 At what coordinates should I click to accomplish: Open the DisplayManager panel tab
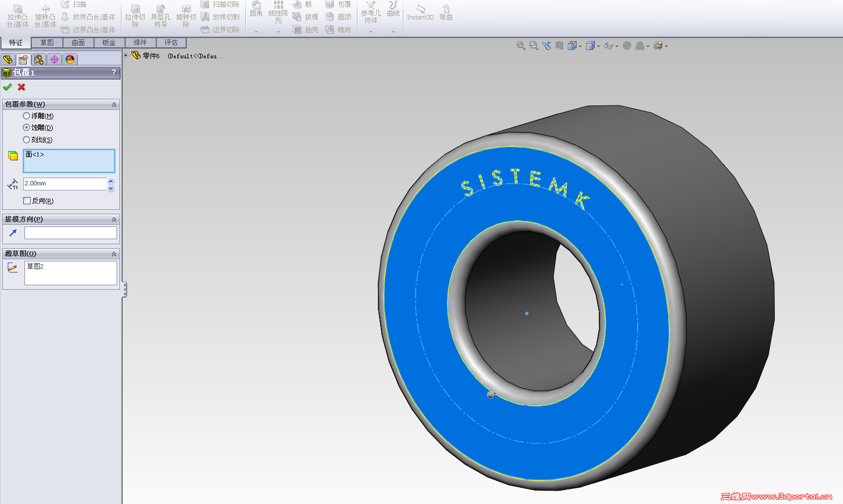pyautogui.click(x=70, y=59)
